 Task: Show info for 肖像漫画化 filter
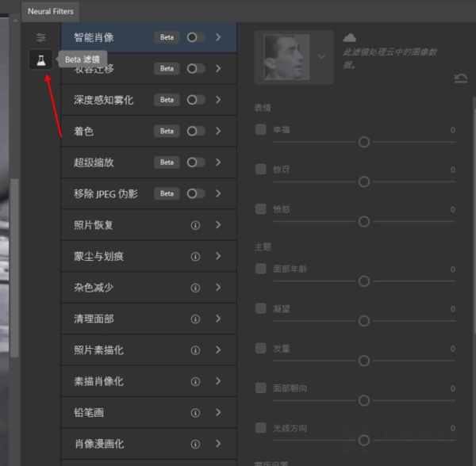click(195, 444)
